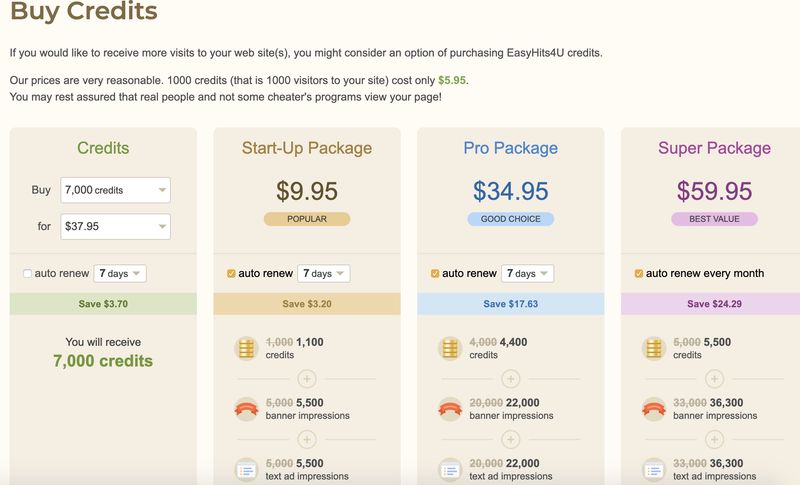800x485 pixels.
Task: Click the Start-Up Package credits coin icon
Action: (246, 348)
